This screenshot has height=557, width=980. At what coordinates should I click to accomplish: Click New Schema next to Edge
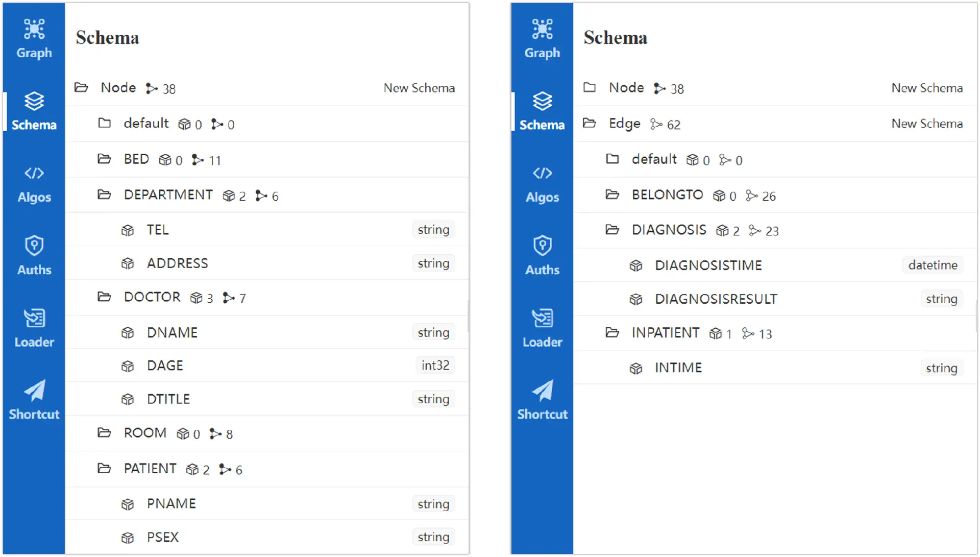926,124
